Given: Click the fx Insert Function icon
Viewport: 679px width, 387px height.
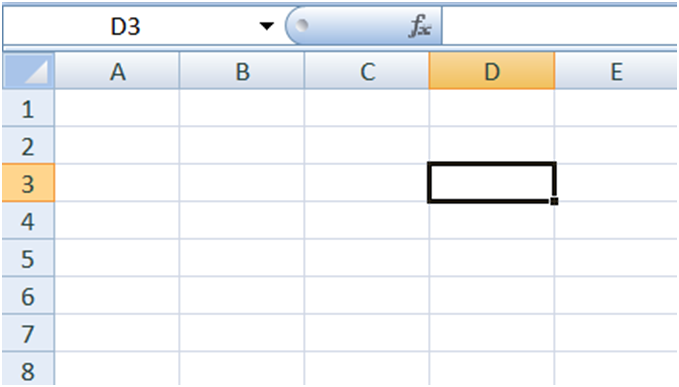Looking at the screenshot, I should point(420,26).
